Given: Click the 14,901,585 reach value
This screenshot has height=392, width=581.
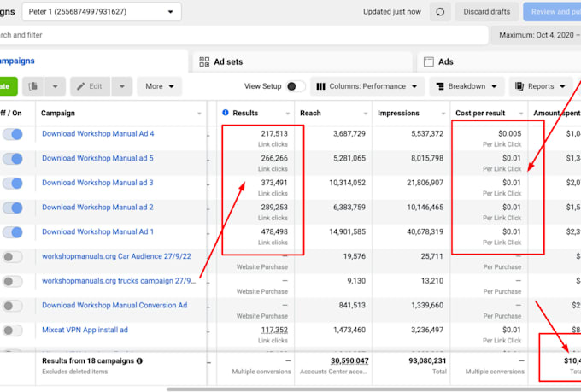Looking at the screenshot, I should tap(347, 231).
